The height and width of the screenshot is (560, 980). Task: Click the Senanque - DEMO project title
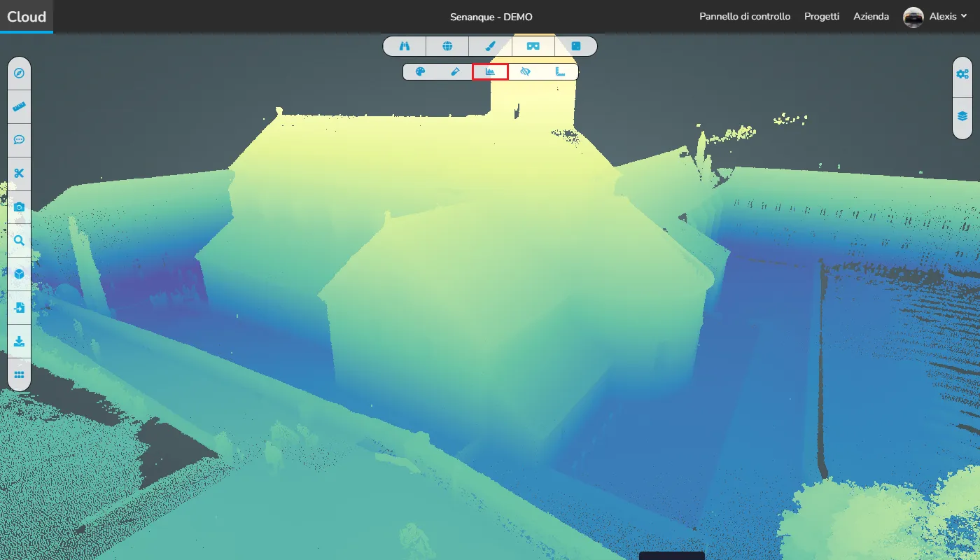[x=491, y=17]
